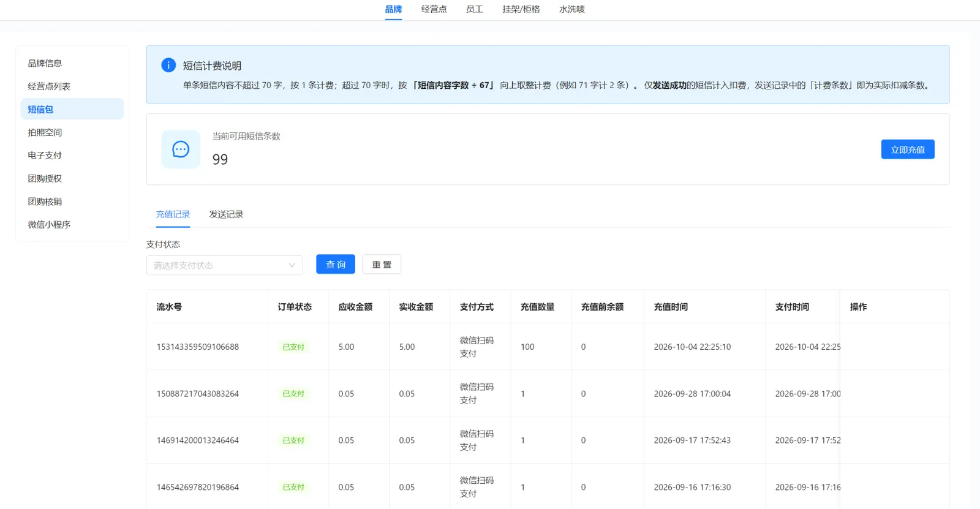Click the 充值数量 value 100
The image size is (980, 509).
point(527,347)
